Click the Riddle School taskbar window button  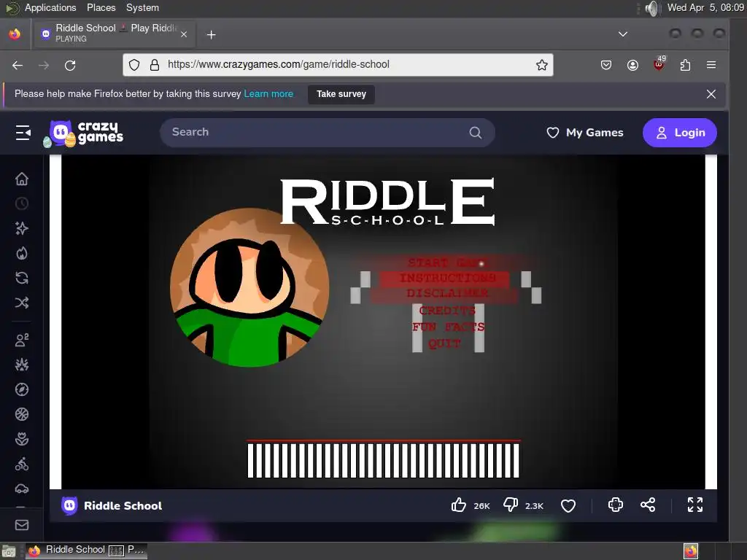click(x=86, y=550)
